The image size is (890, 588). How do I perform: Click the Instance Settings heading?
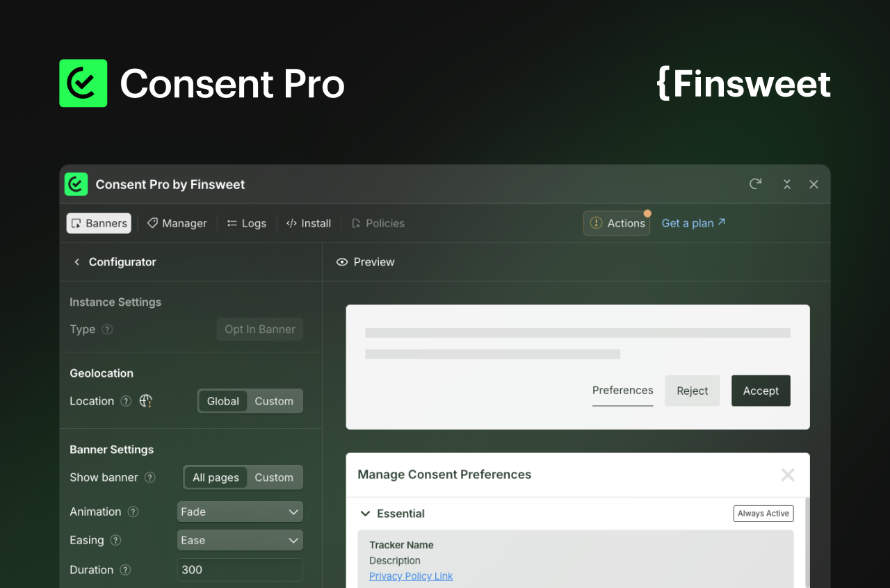(115, 302)
